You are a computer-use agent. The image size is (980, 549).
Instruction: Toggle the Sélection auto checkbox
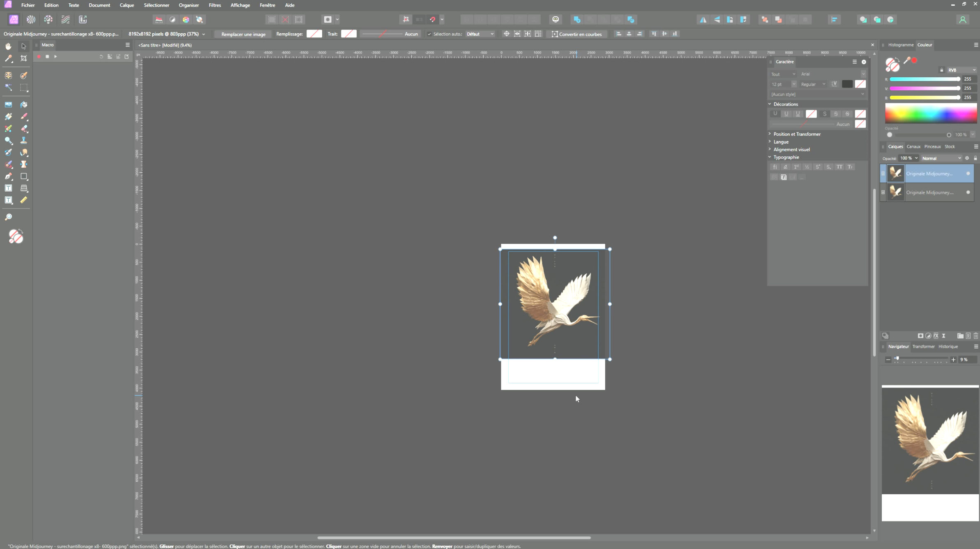(429, 34)
